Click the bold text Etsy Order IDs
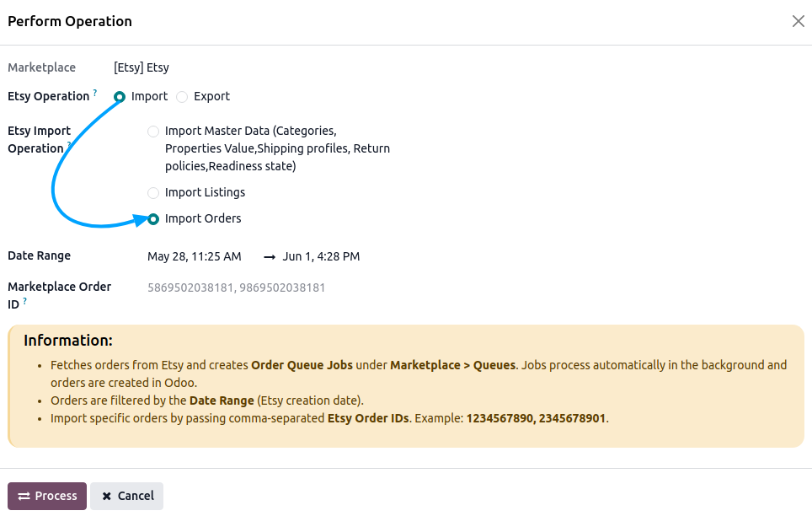Image resolution: width=812 pixels, height=516 pixels. [368, 418]
